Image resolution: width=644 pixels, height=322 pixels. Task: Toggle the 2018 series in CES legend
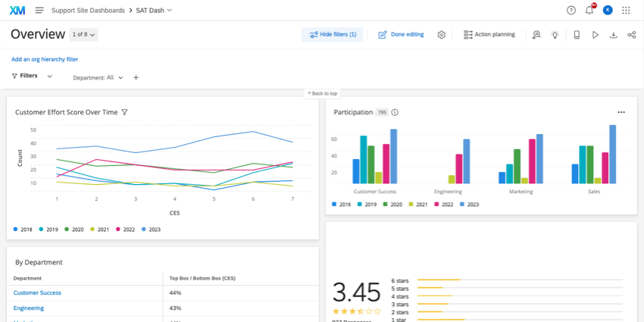tap(23, 230)
